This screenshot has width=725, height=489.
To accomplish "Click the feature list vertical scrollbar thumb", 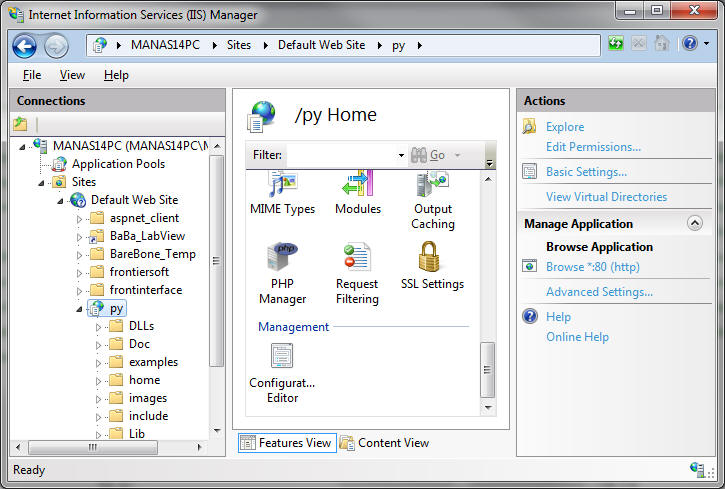I will tap(487, 369).
